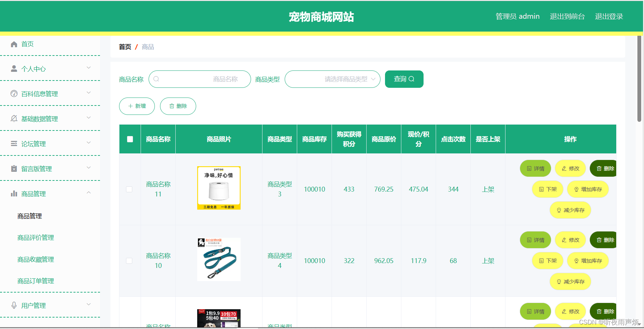Select the 商品管理 submenu item
644x329 pixels.
click(x=30, y=216)
